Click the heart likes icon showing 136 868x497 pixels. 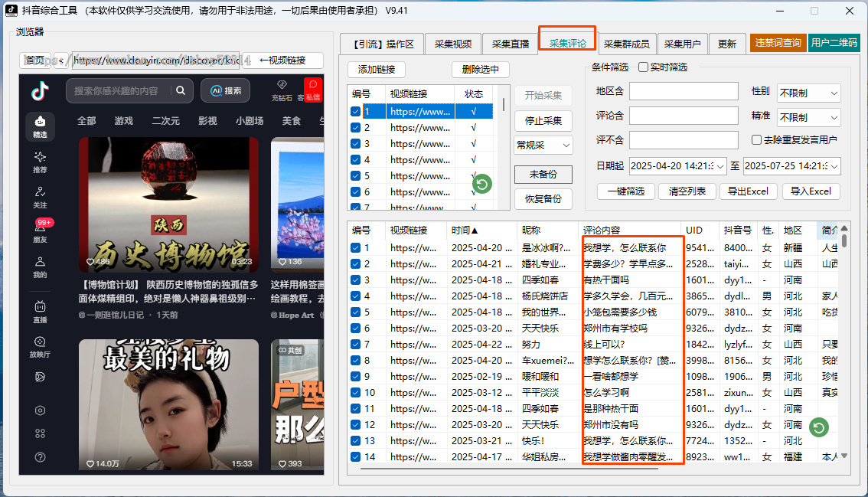(x=282, y=262)
